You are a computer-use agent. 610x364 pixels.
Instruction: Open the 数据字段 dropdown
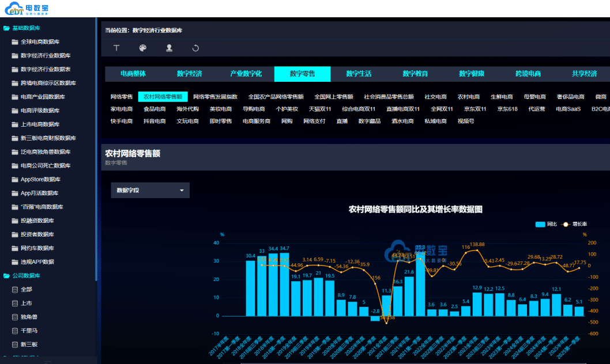click(x=150, y=190)
